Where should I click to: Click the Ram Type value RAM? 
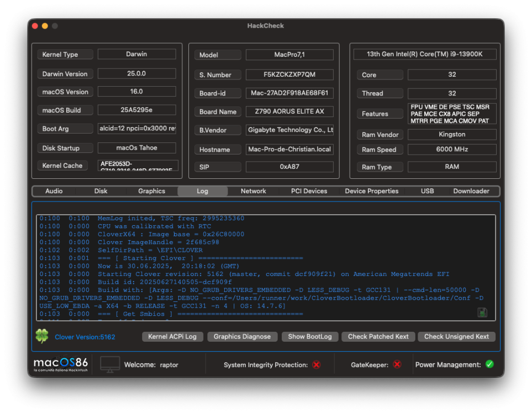tap(452, 167)
